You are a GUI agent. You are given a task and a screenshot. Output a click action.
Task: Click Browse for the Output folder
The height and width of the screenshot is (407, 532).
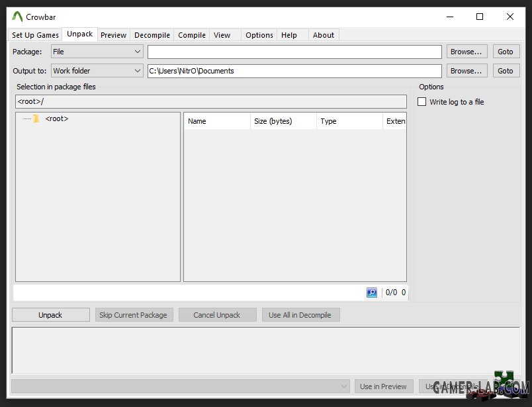(x=467, y=71)
